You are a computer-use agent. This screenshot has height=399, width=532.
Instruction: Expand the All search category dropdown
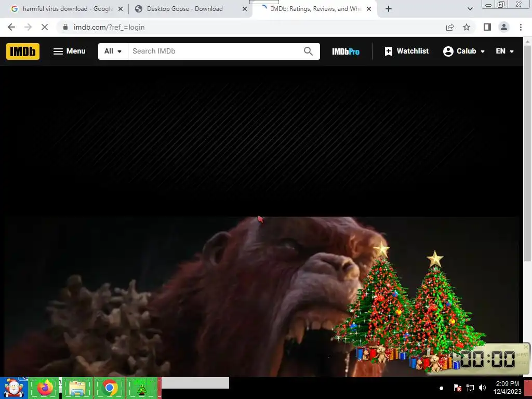tap(113, 51)
